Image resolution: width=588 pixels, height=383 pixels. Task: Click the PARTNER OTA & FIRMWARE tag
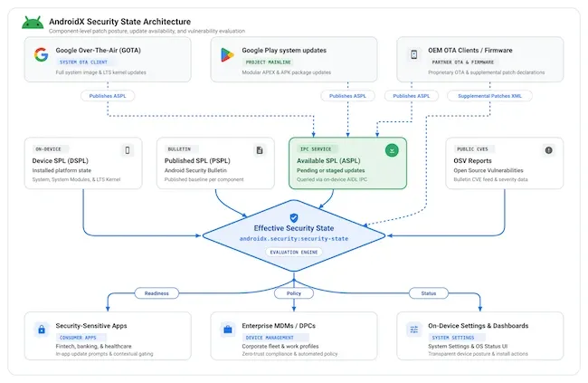pyautogui.click(x=463, y=62)
